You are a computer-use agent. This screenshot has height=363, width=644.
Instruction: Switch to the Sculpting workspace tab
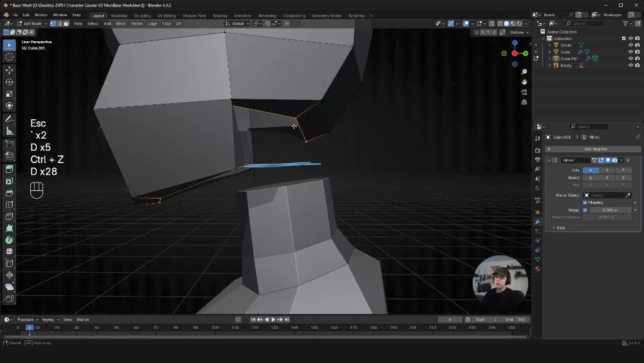point(142,15)
